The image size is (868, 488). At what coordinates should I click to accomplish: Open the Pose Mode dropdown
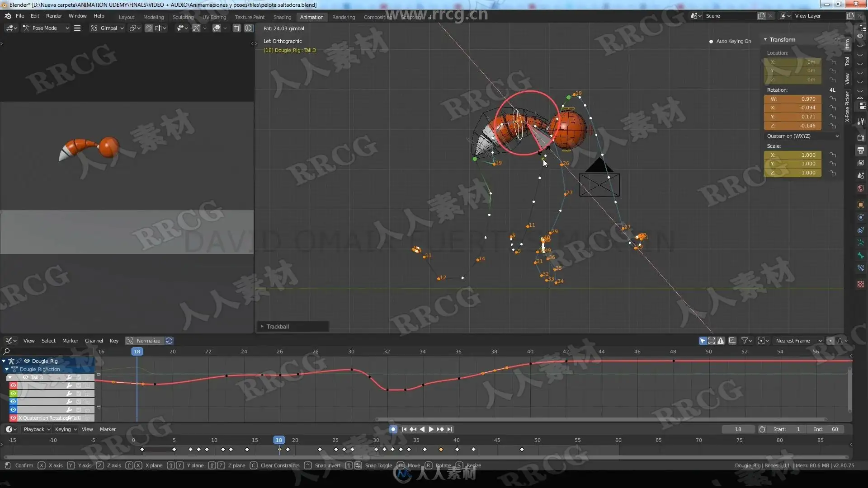pyautogui.click(x=46, y=28)
